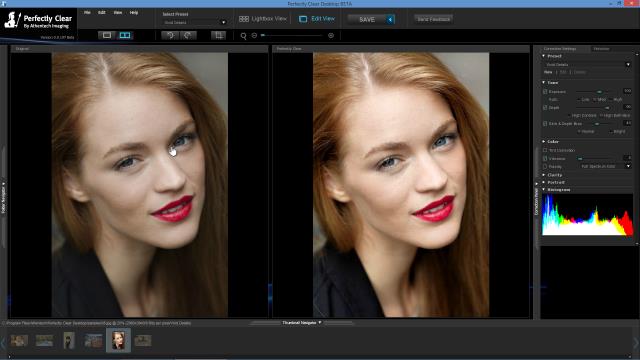
Task: Expand the Portrait section
Action: [544, 182]
